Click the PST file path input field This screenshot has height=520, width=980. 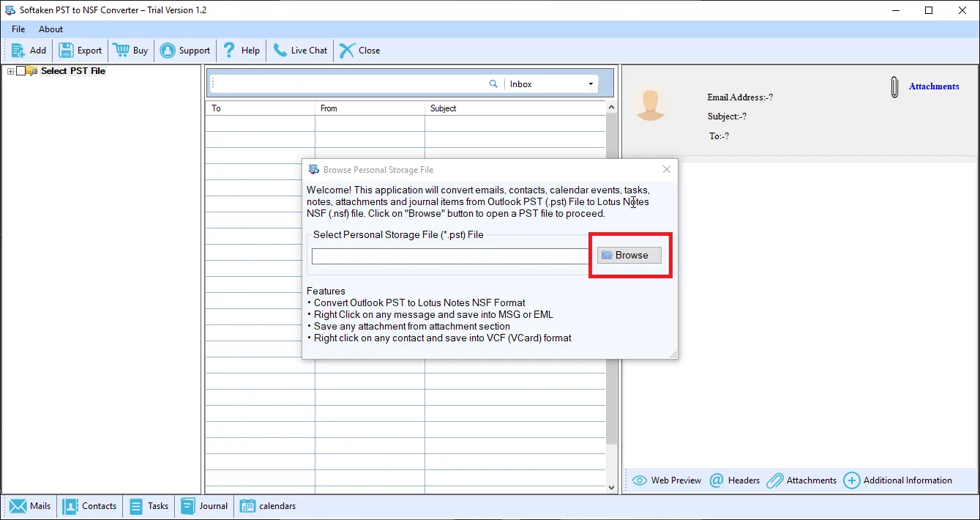point(451,256)
